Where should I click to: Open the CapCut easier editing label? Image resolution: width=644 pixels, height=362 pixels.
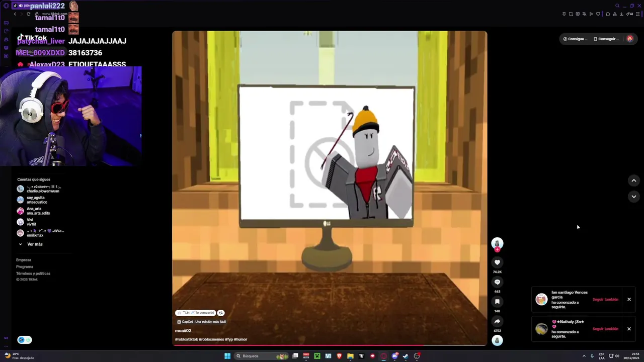click(202, 322)
